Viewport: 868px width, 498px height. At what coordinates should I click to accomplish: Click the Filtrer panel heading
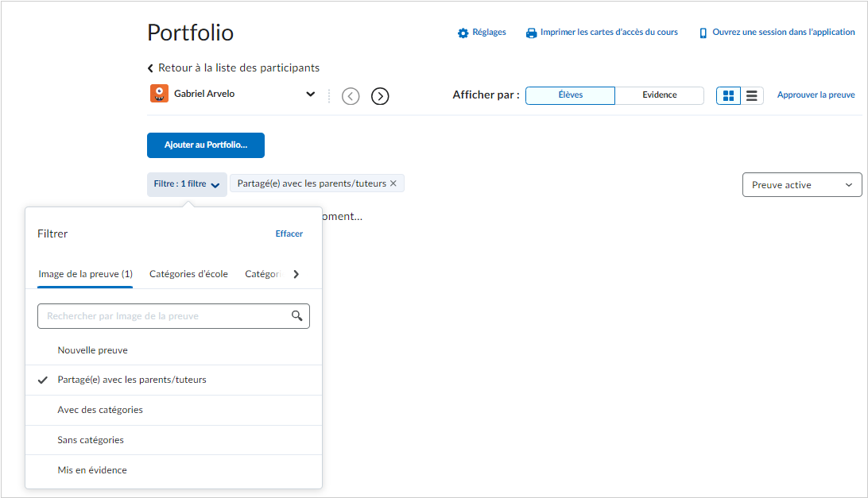(52, 234)
